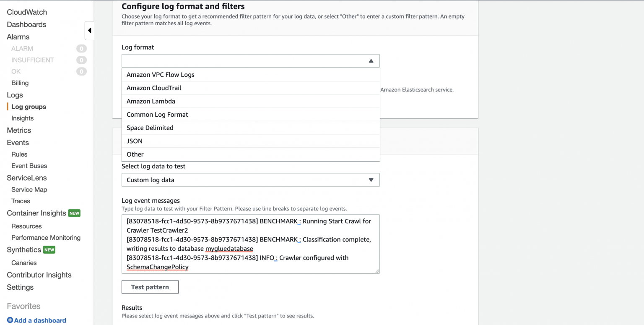Screen dimensions: 644x325
Task: Click the INSUFFICIENT alarms counter badge
Action: (81, 60)
